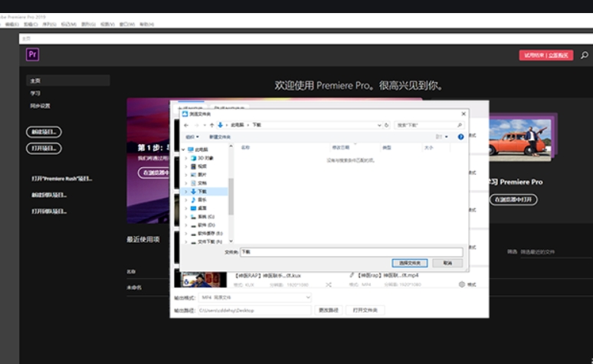The height and width of the screenshot is (364, 593).
Task: Select the highlighted 下载 folder in tree
Action: [202, 192]
